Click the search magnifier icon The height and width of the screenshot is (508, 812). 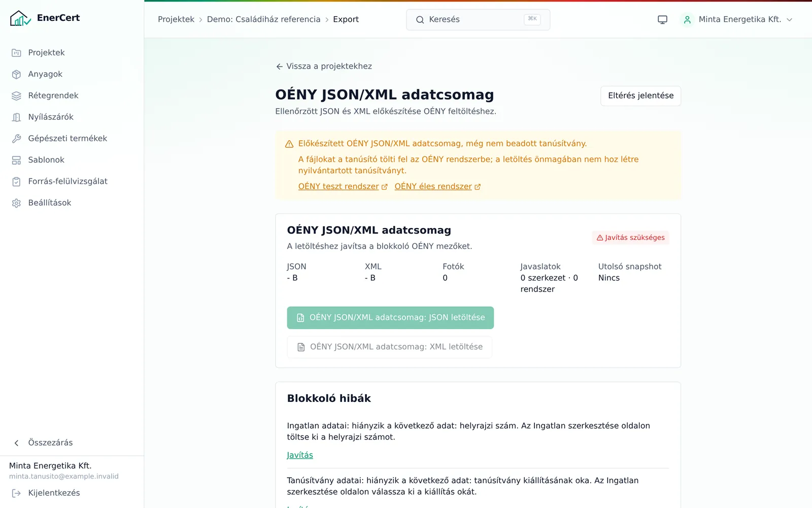[x=420, y=20]
